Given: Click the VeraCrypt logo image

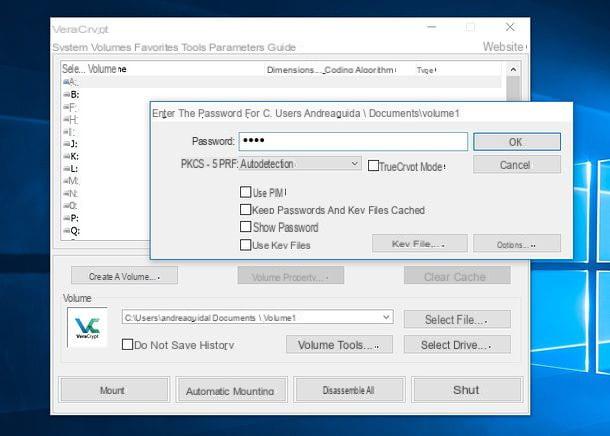Looking at the screenshot, I should 88,327.
